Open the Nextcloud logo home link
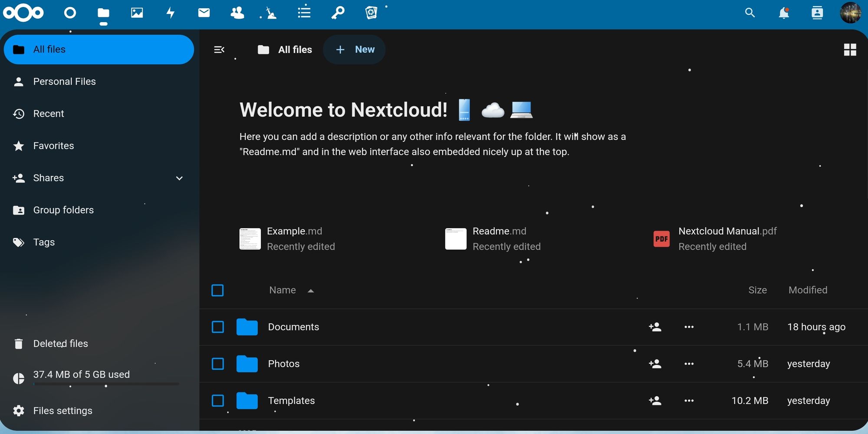 23,13
